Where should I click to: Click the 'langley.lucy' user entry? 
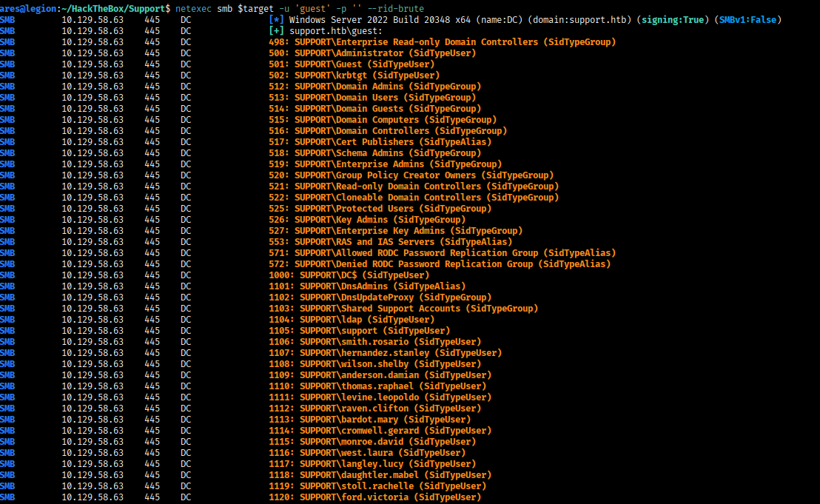tap(372, 464)
